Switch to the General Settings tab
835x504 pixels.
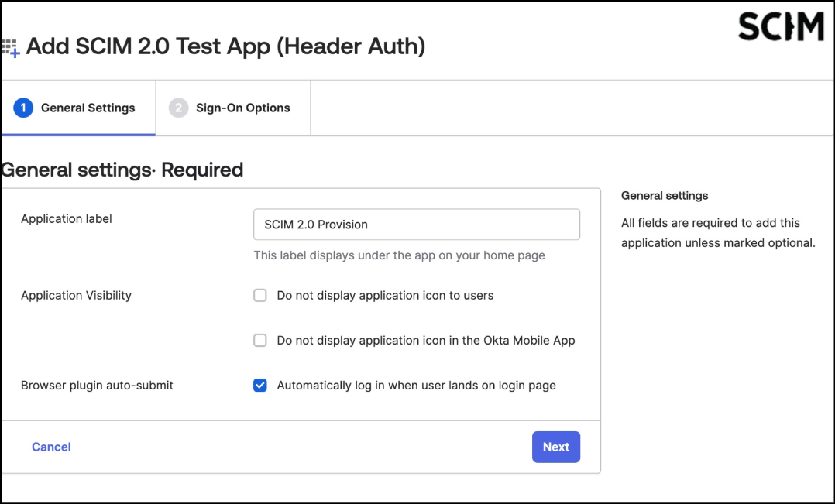[88, 108]
